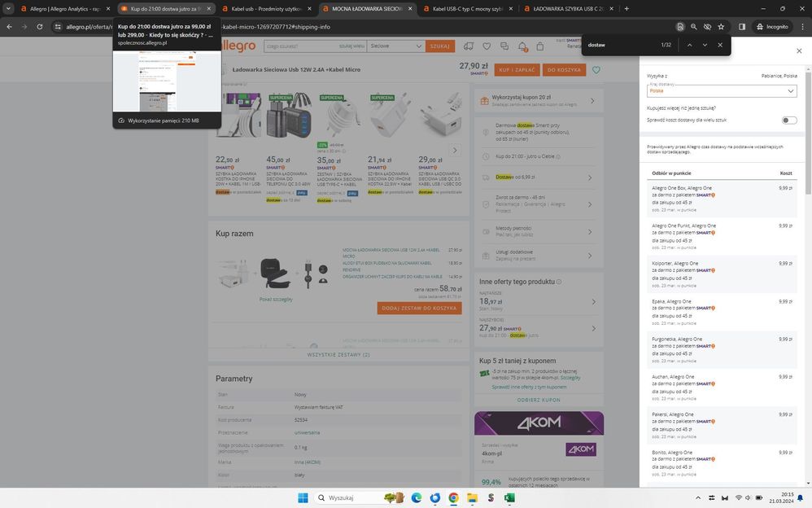Close the find-in-page bar

(x=720, y=45)
